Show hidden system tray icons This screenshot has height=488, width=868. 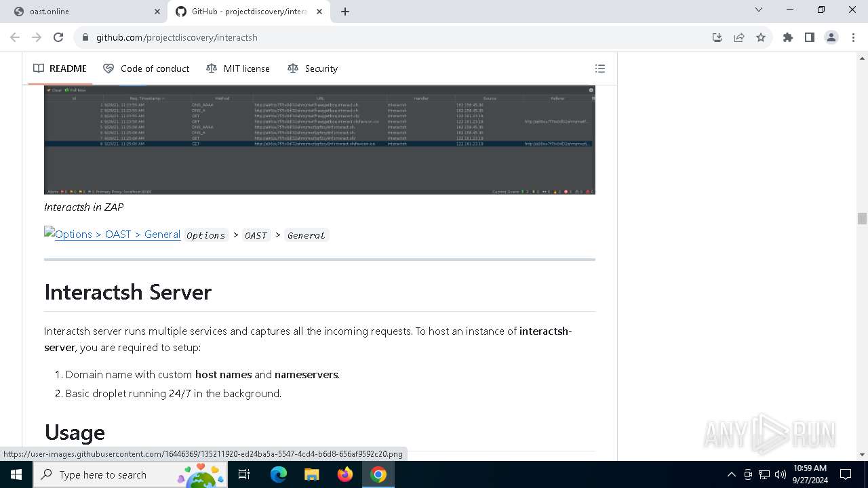tap(731, 474)
